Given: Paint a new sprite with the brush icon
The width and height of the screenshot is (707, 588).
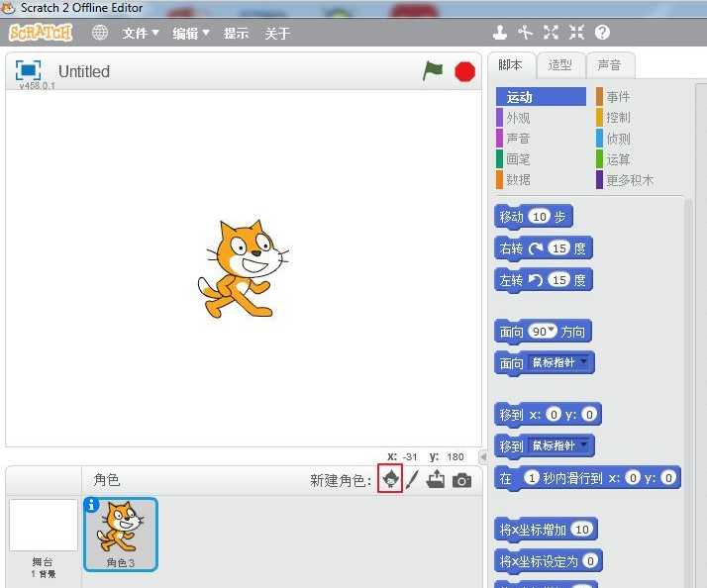Looking at the screenshot, I should (412, 480).
